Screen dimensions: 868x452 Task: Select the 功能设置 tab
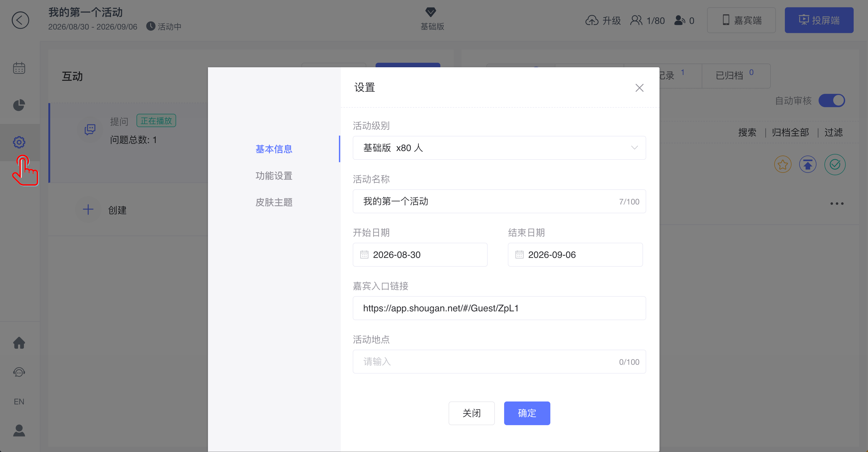coord(274,176)
